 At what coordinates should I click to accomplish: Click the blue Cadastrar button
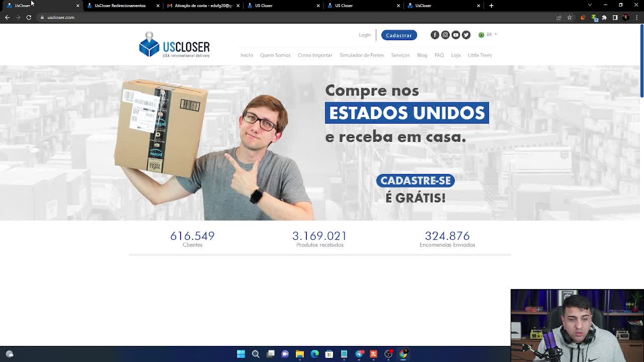[399, 35]
